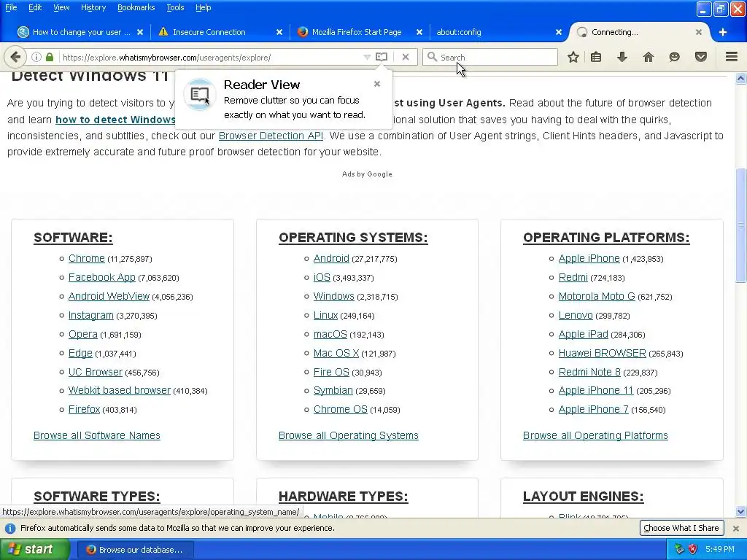This screenshot has height=560, width=747.
Task: Open the Windows start button
Action: 34,550
